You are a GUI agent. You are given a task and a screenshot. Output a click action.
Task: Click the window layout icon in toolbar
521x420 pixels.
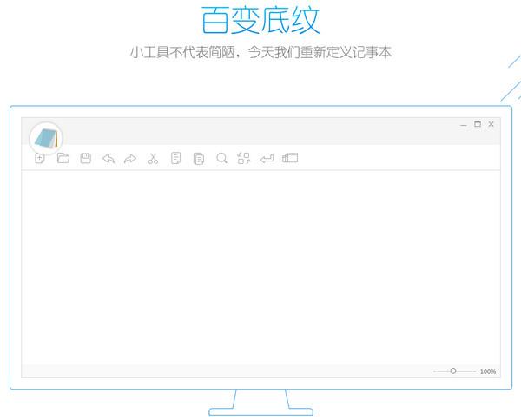tap(290, 158)
